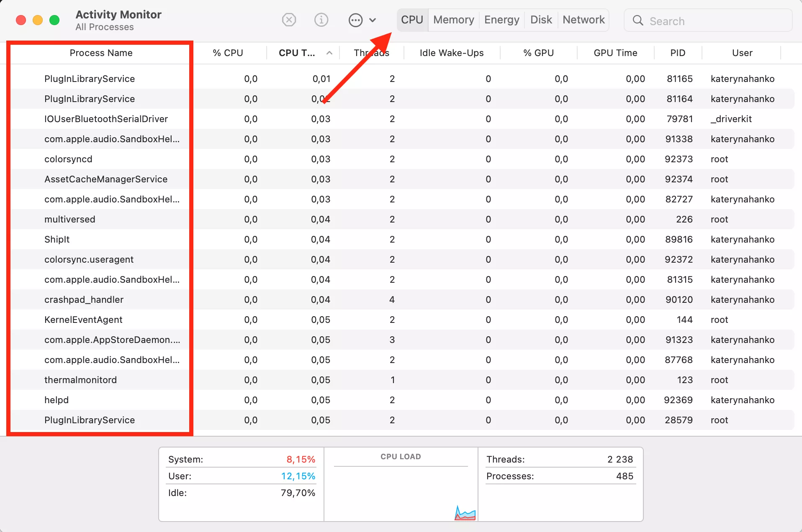802x532 pixels.
Task: Click the ellipsis more options icon
Action: [355, 20]
